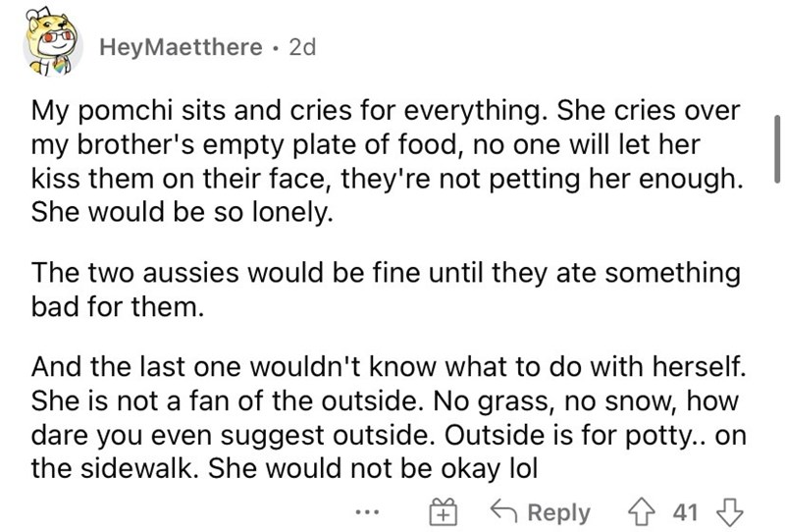Click the dot separator before 2d
Image resolution: width=785 pixels, height=532 pixels.
tap(276, 49)
